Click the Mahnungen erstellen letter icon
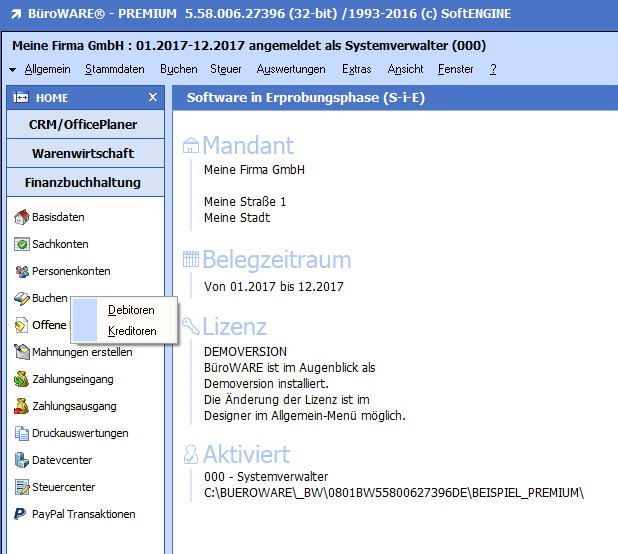 point(22,352)
